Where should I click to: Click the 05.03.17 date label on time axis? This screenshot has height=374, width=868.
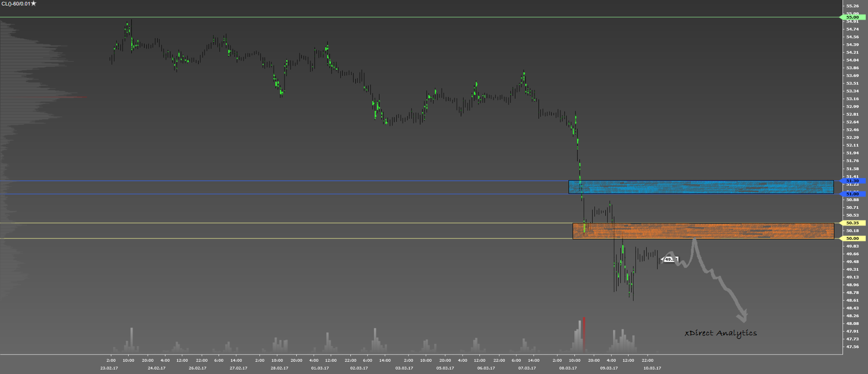pyautogui.click(x=445, y=368)
